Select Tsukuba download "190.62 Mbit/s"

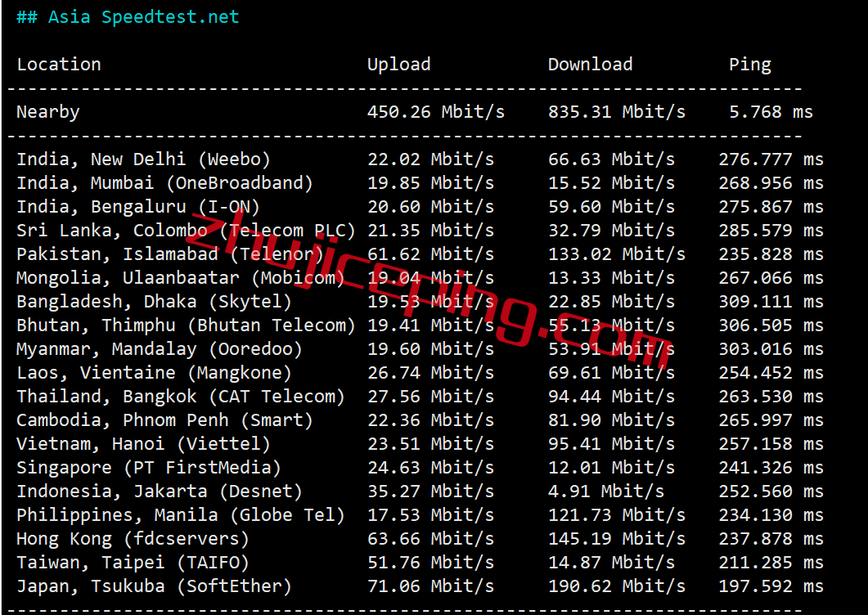[617, 588]
